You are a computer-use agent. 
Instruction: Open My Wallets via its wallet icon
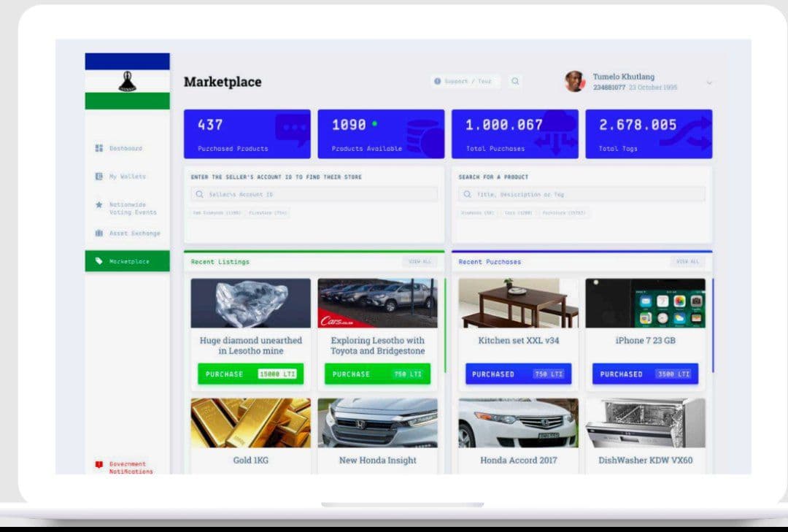click(98, 176)
